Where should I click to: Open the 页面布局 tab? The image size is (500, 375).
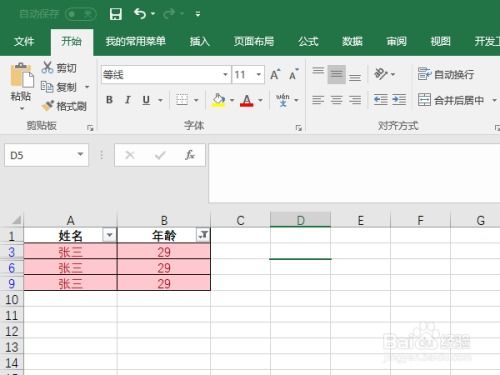(x=253, y=41)
